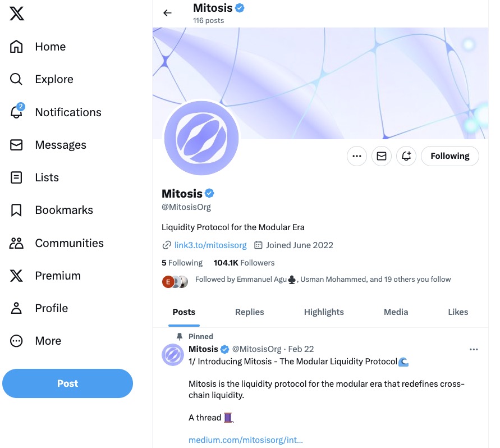Click the X logo icon

(17, 13)
